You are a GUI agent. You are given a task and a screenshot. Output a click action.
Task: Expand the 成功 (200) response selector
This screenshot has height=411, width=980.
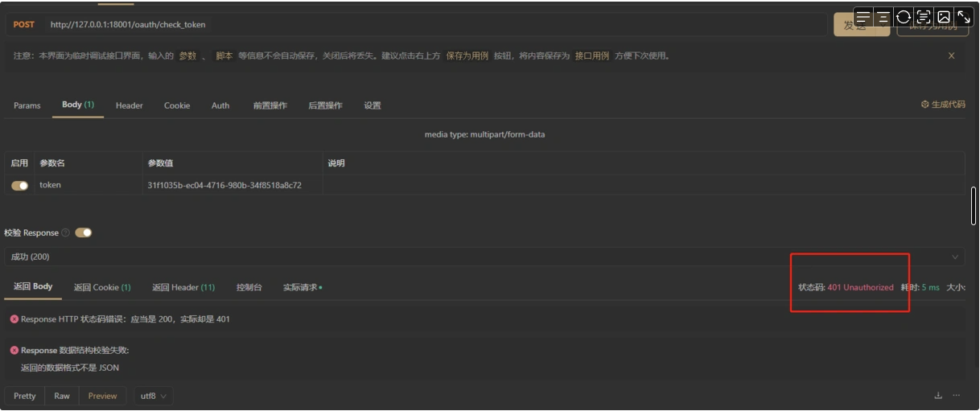(x=484, y=257)
